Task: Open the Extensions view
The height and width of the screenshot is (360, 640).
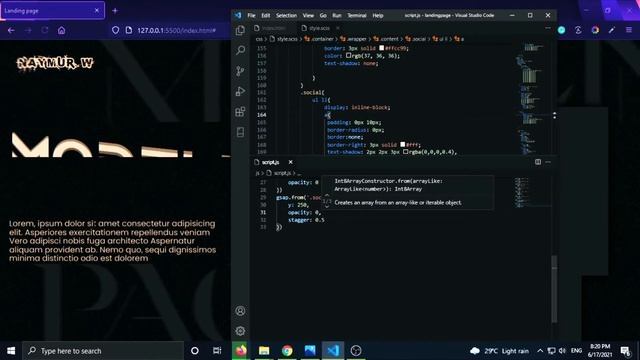Action: (240, 111)
